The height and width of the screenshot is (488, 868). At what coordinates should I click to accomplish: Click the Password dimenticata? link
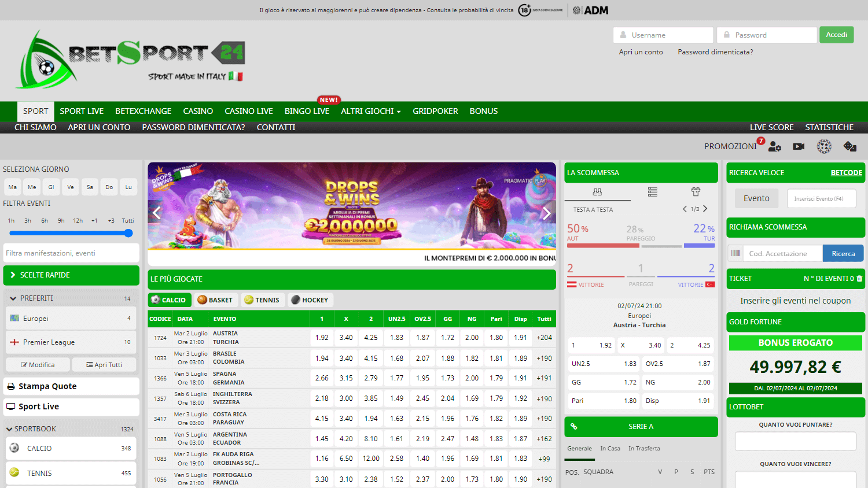pyautogui.click(x=715, y=52)
